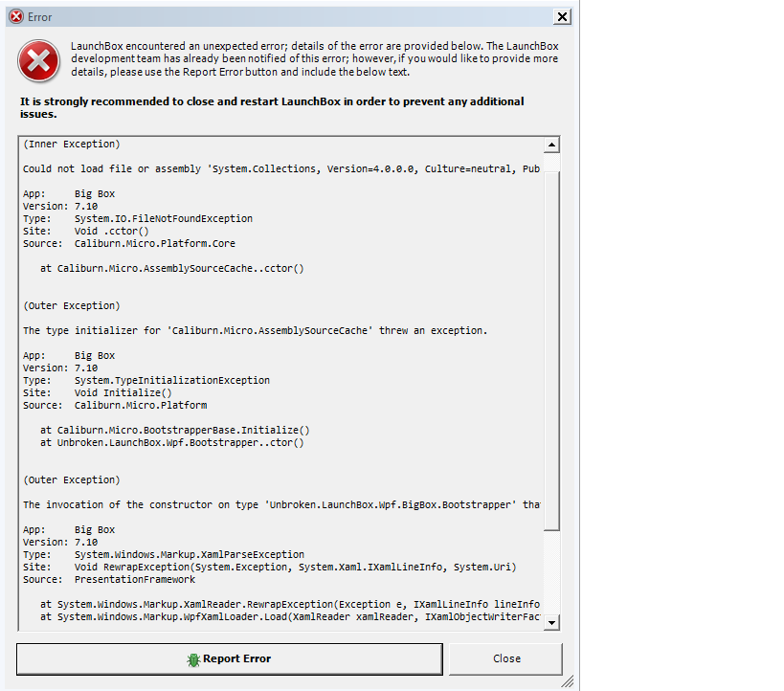Click the '(Inner Exception)' line
This screenshot has width=784, height=691.
point(72,144)
